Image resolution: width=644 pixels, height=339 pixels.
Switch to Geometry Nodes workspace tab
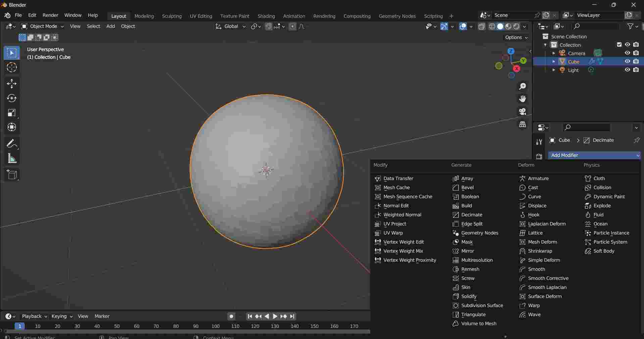coord(397,16)
